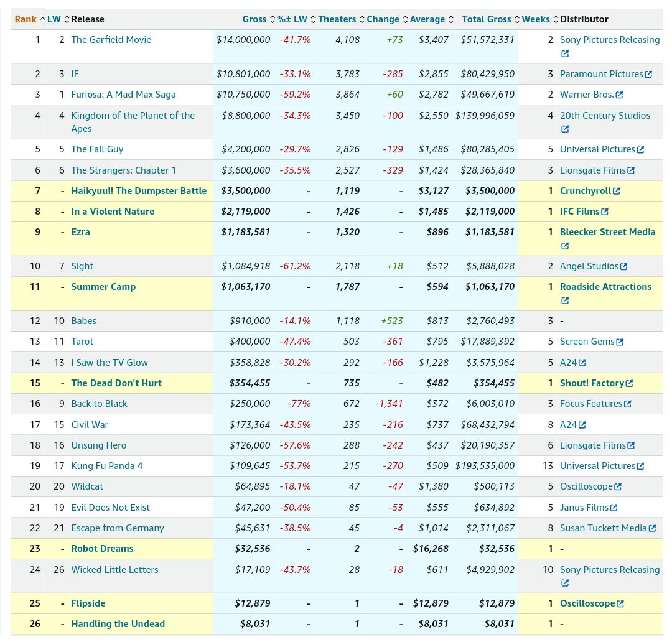672x642 pixels.
Task: Open the Tarot release link
Action: (x=82, y=342)
